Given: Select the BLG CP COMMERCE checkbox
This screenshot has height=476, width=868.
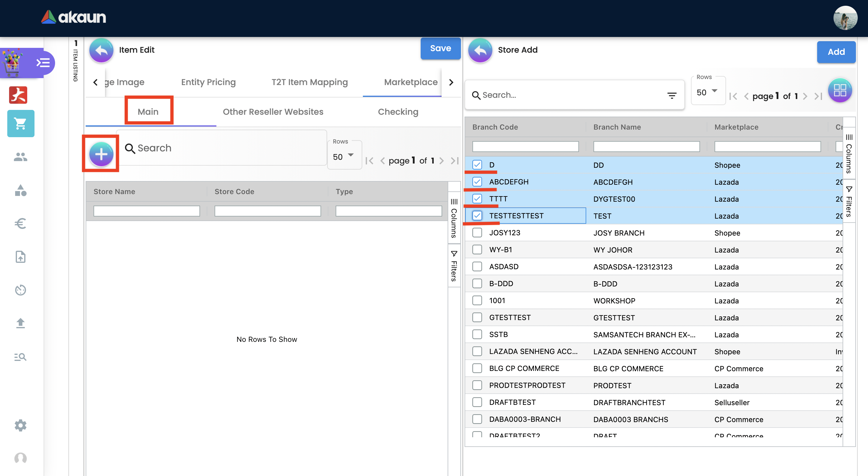Looking at the screenshot, I should point(477,368).
